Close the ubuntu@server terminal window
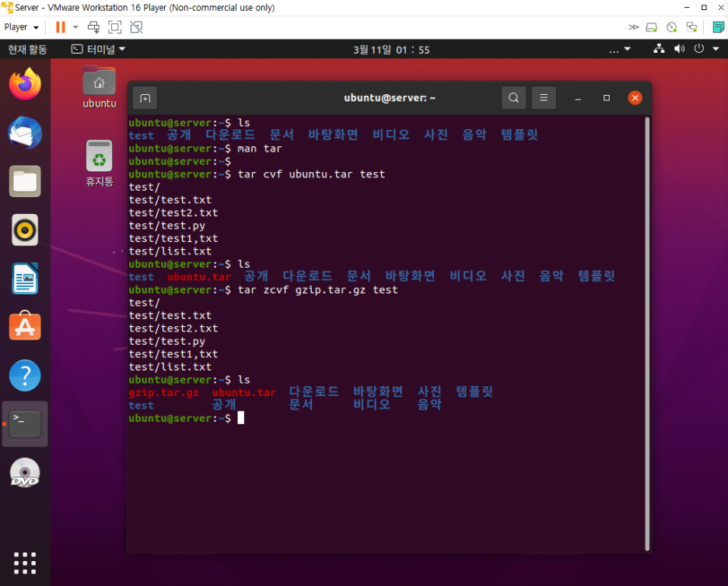Image resolution: width=728 pixels, height=586 pixels. tap(635, 97)
